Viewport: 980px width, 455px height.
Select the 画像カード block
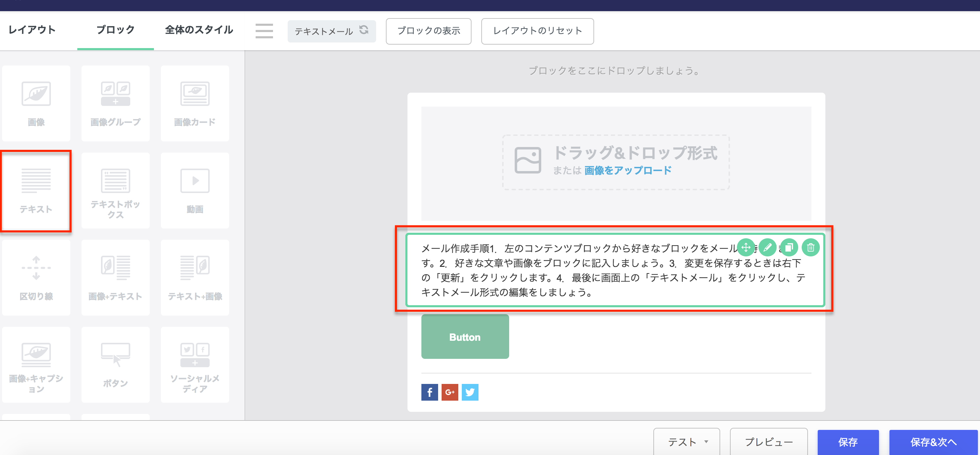click(195, 103)
